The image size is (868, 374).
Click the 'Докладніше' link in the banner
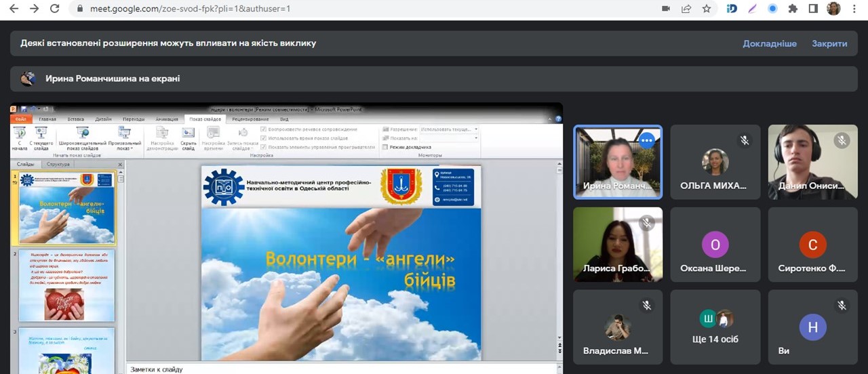point(770,43)
